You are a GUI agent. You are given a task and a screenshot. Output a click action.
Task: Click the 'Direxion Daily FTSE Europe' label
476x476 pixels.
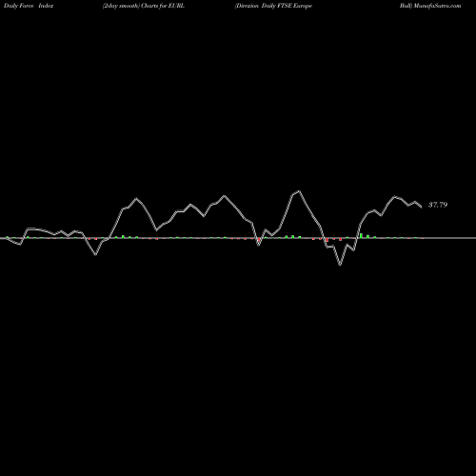[273, 6]
